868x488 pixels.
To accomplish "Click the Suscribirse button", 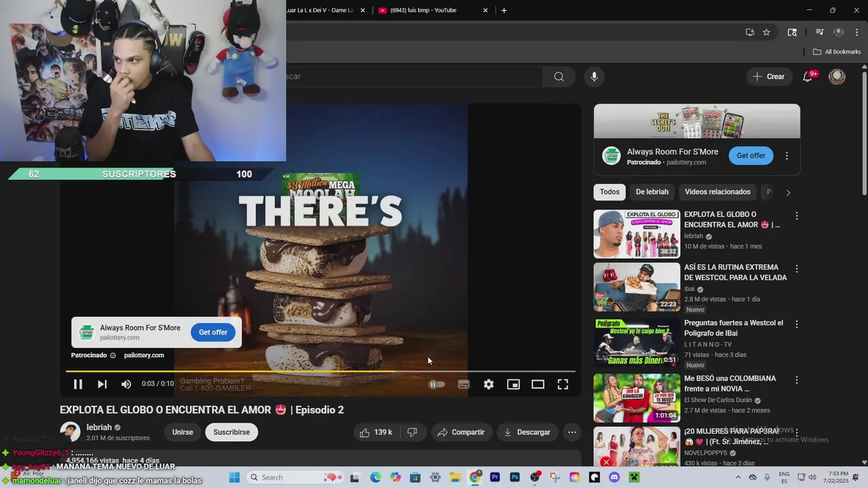I will pos(231,432).
